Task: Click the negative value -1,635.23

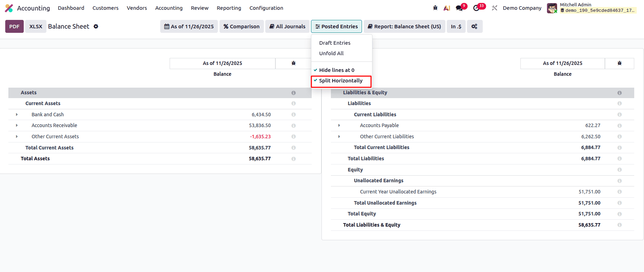Action: pos(260,137)
